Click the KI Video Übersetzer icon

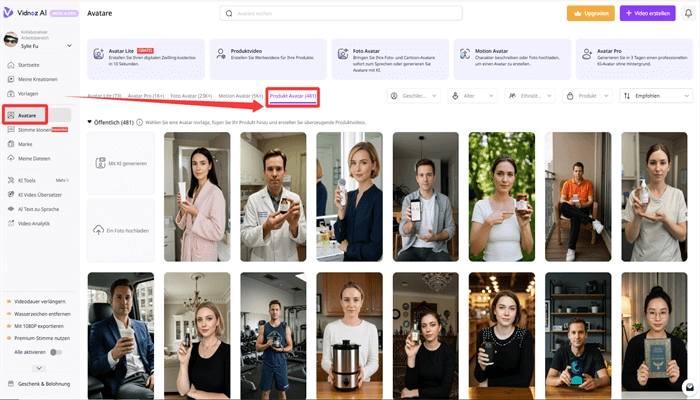pyautogui.click(x=11, y=195)
